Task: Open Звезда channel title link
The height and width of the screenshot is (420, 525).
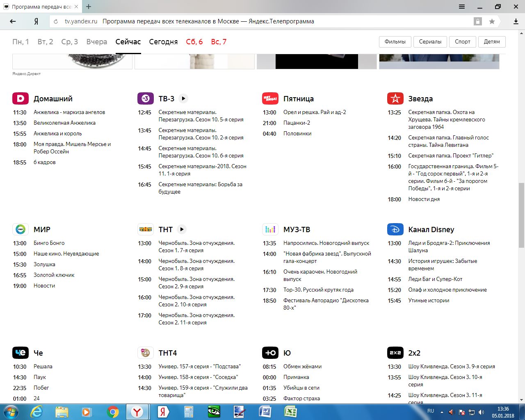Action: click(x=420, y=98)
